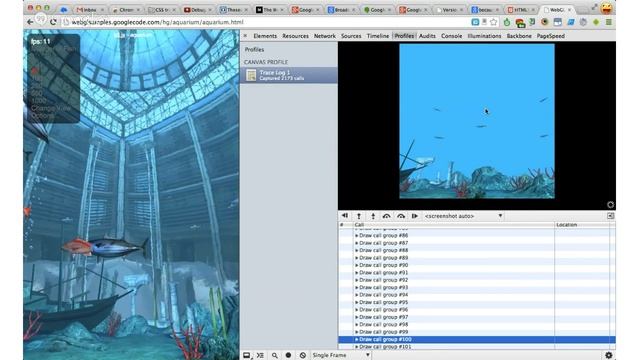Expand Draw call group #88

coord(356,250)
